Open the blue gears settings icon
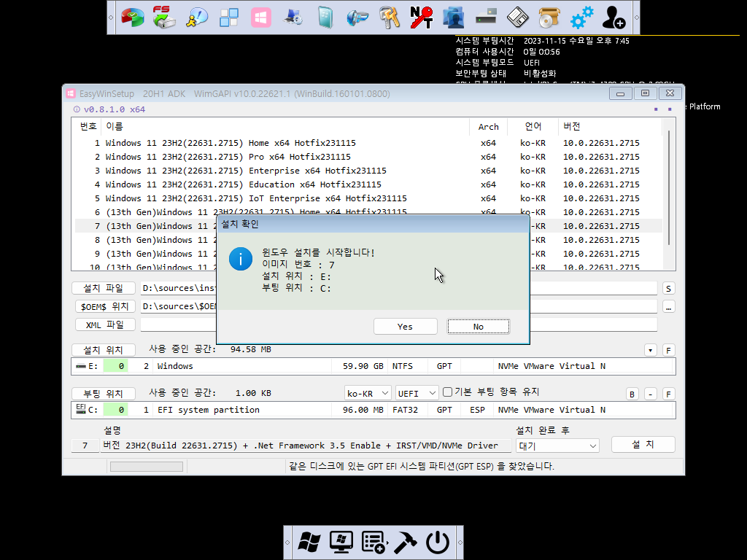The height and width of the screenshot is (560, 747). coord(581,17)
